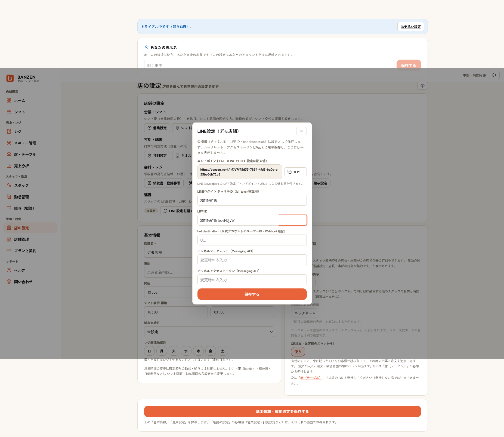This screenshot has width=504, height=437.
Task: Toggle the ニックネーム display option
Action: (x=305, y=313)
